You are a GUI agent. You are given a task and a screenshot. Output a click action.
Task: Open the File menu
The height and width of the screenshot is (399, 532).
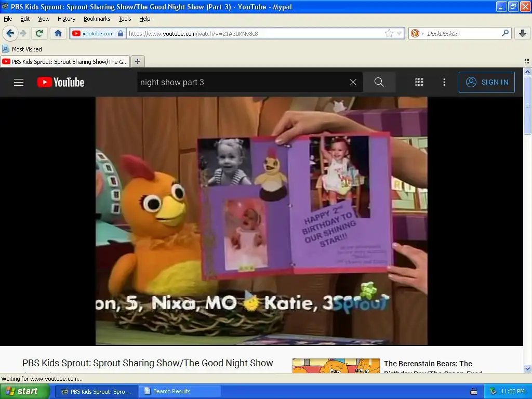pyautogui.click(x=8, y=19)
